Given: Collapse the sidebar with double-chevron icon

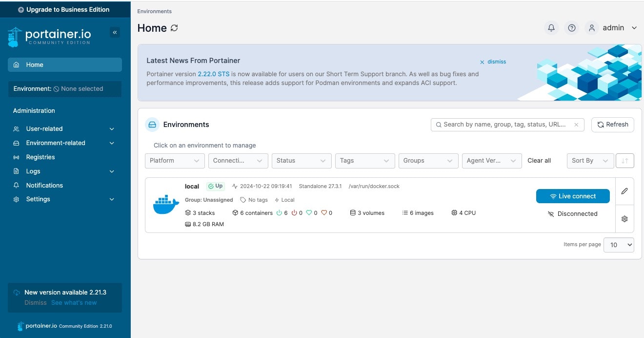Looking at the screenshot, I should click(115, 33).
